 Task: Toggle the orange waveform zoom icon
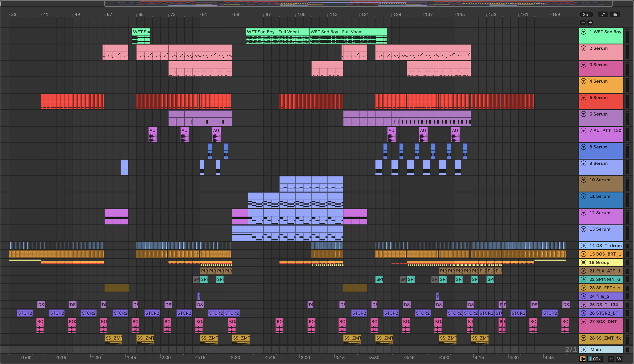click(x=582, y=359)
